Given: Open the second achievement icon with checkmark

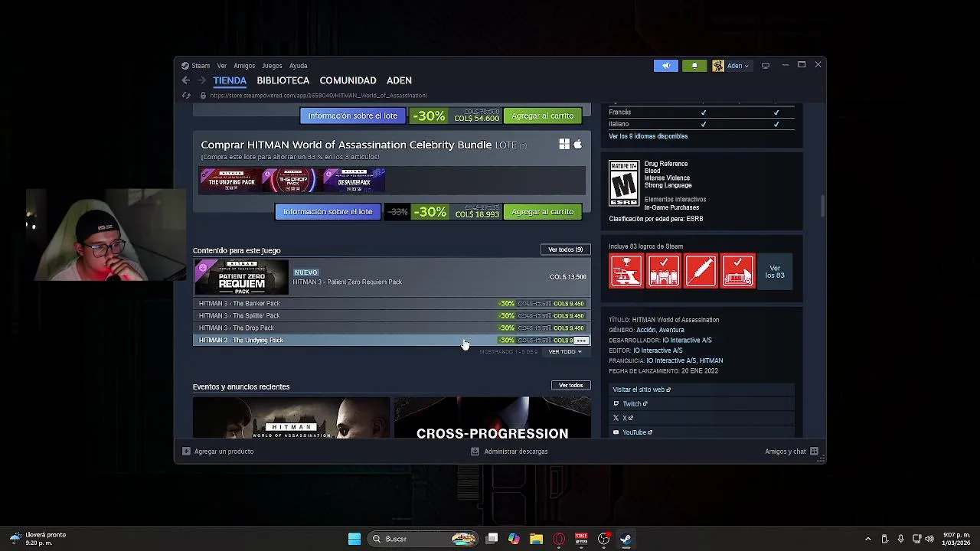Looking at the screenshot, I should point(664,271).
